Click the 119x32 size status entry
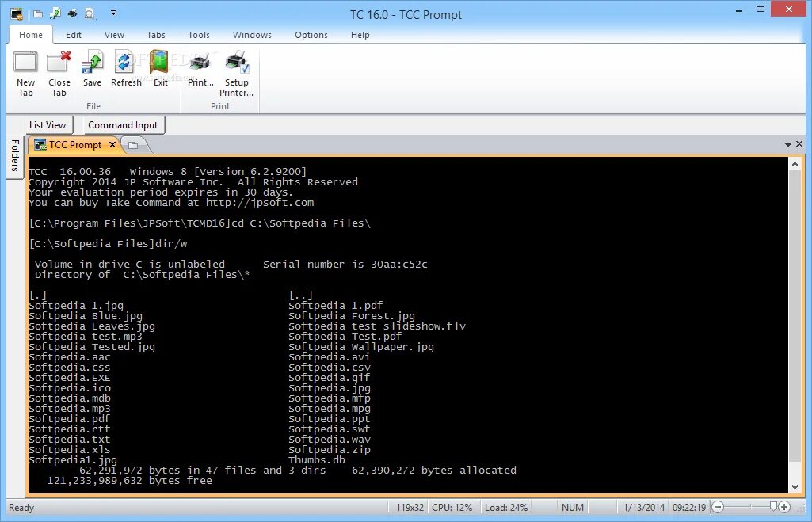The height and width of the screenshot is (522, 812). 410,508
